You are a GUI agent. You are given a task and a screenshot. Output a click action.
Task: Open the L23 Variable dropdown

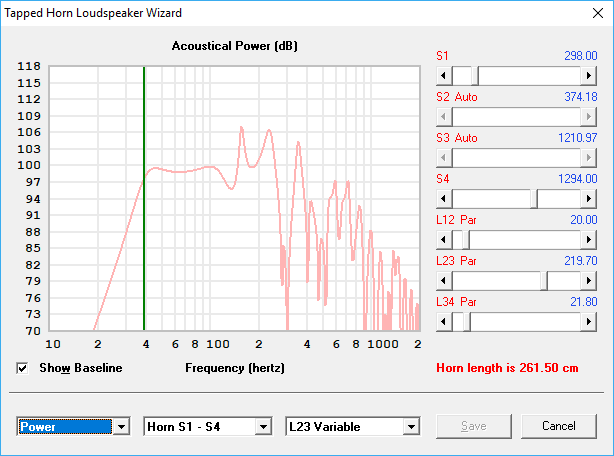tap(411, 426)
